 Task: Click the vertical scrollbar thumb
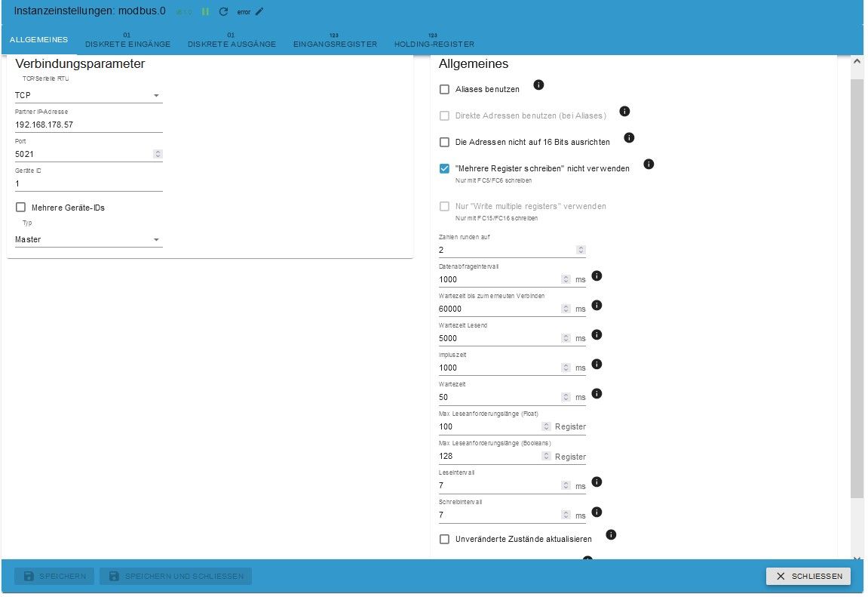[x=857, y=288]
